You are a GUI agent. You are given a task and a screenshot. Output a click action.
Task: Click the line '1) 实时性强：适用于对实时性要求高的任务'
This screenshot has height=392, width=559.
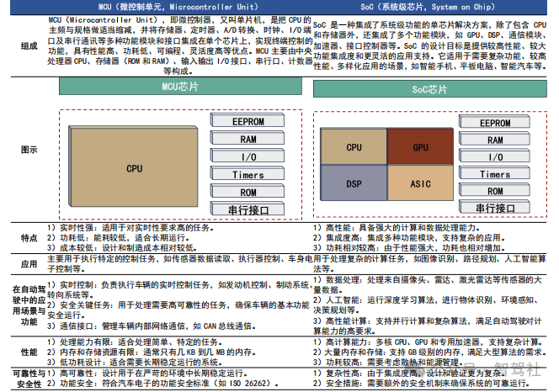tap(130, 228)
